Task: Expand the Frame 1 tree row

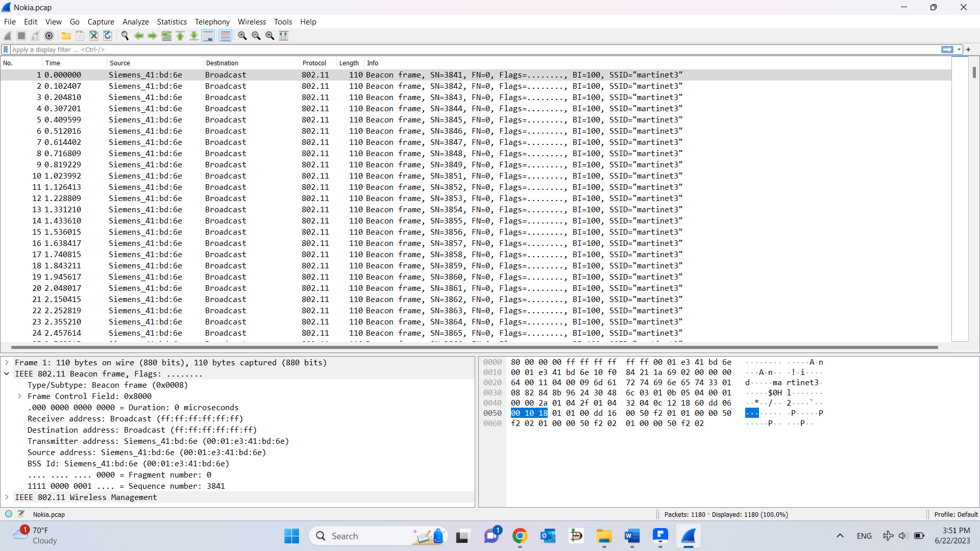Action: (x=7, y=363)
